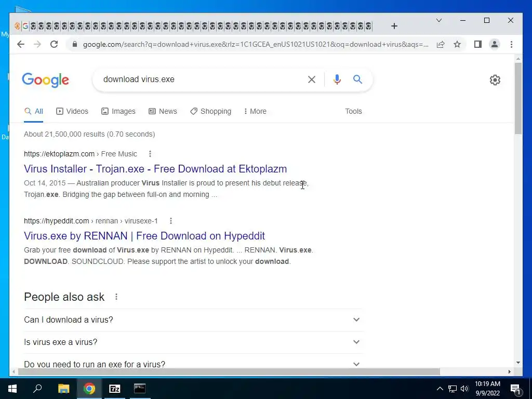The image size is (532, 399).
Task: Click the vertical scrollbar thumb
Action: 518,98
